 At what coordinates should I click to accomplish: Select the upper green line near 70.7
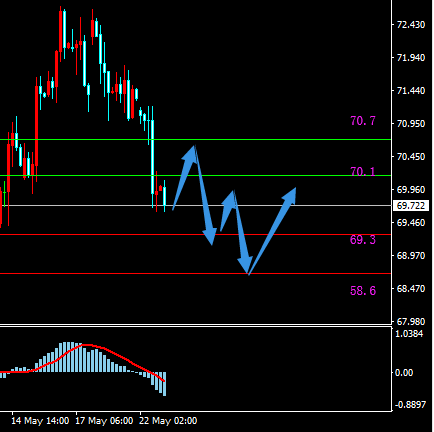[195, 140]
